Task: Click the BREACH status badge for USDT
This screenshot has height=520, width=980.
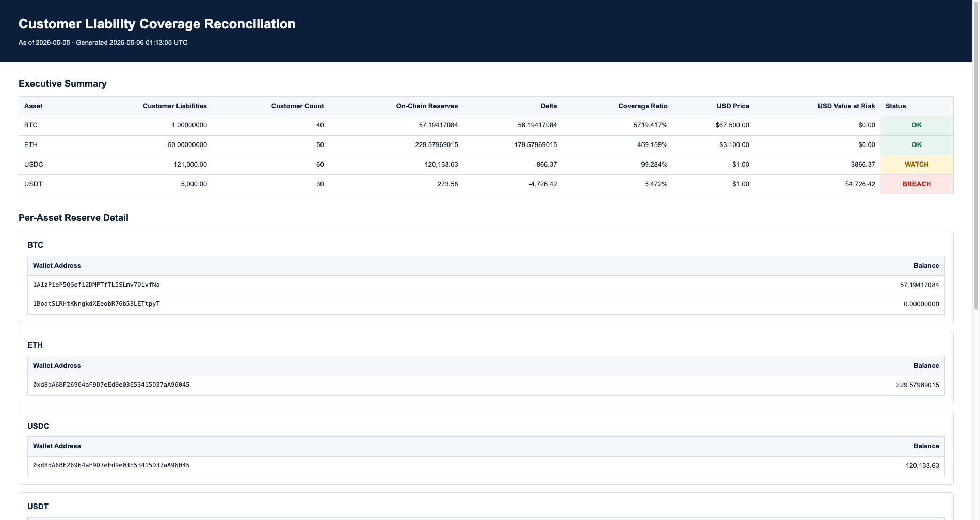Action: click(x=917, y=184)
